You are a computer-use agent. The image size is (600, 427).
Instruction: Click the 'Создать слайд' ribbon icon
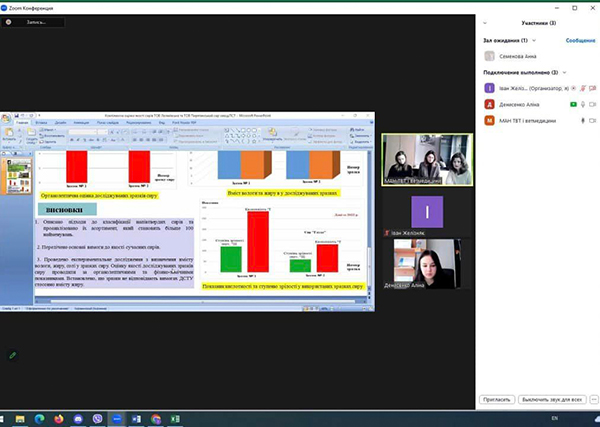tap(31, 136)
